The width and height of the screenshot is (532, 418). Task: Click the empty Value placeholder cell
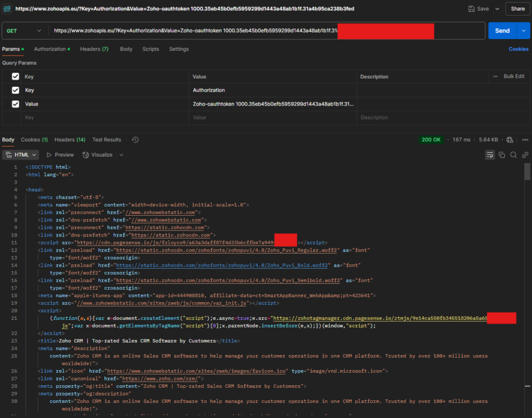pos(273,117)
